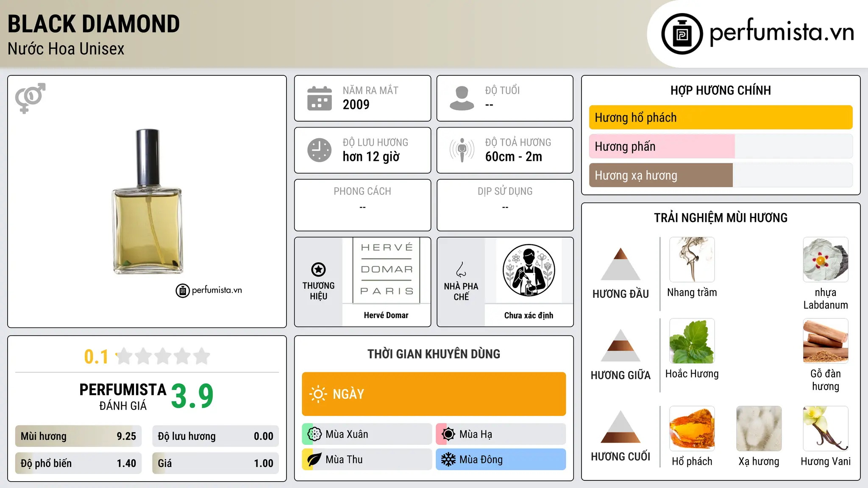Click the sun icon for Mùa Hạ

[448, 434]
